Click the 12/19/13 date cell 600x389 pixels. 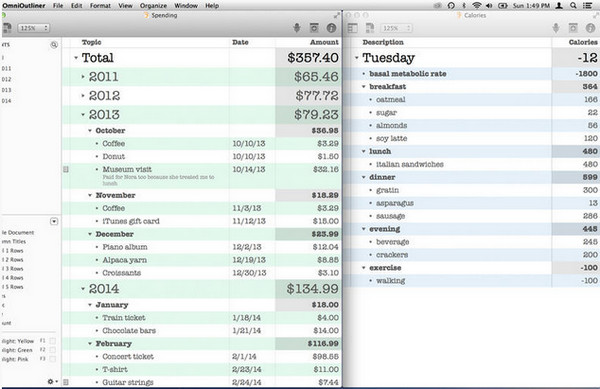click(x=249, y=260)
